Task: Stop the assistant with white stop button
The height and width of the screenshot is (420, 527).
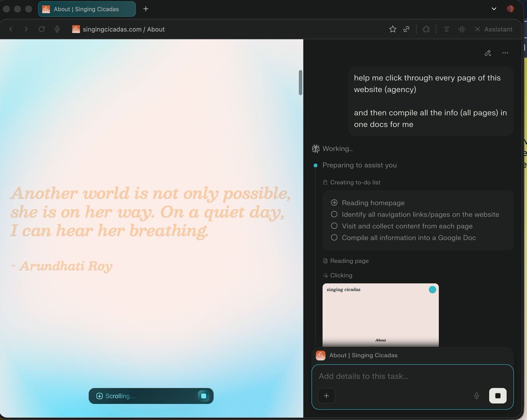Action: (x=498, y=396)
